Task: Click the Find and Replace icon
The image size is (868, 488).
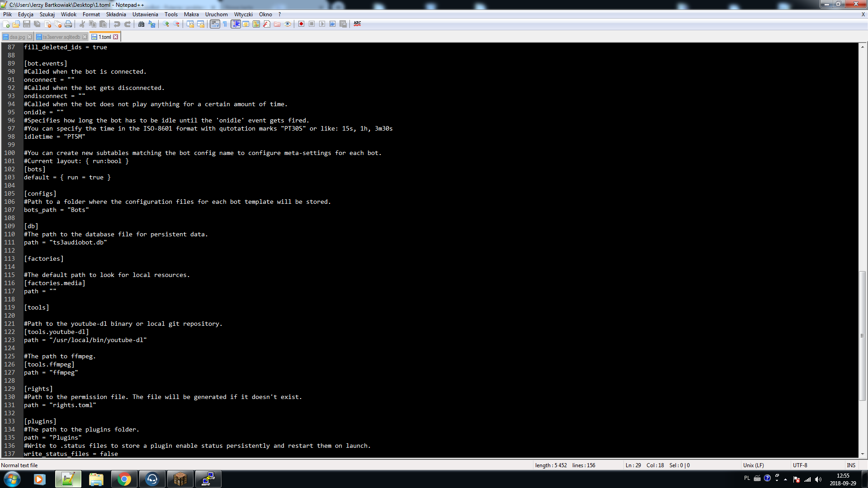Action: tap(152, 24)
